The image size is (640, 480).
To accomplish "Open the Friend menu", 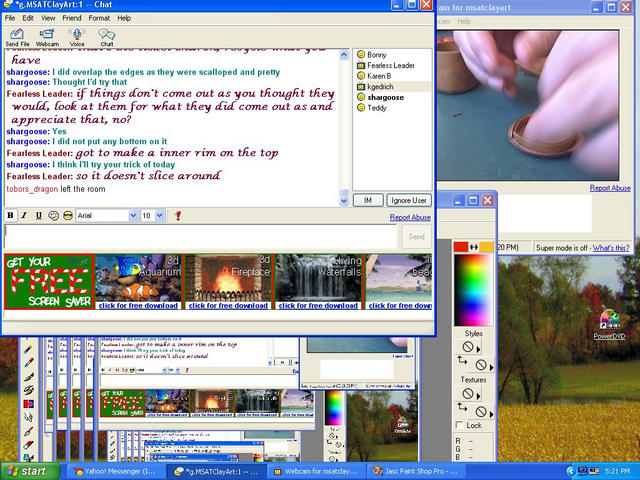I will point(72,18).
